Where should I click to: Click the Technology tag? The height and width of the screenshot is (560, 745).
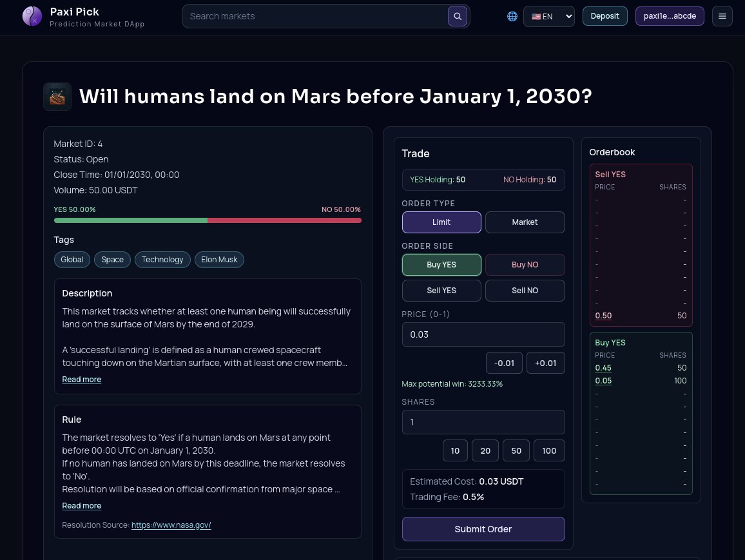(162, 260)
